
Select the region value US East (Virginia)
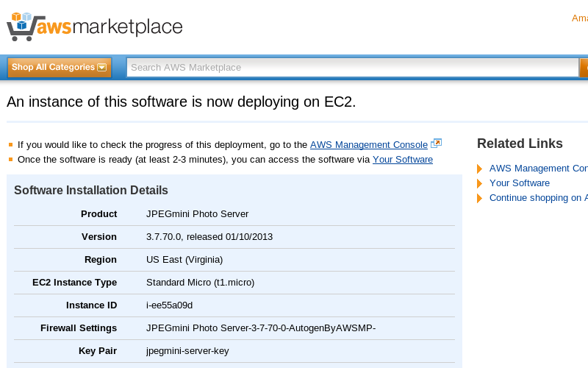coord(184,260)
